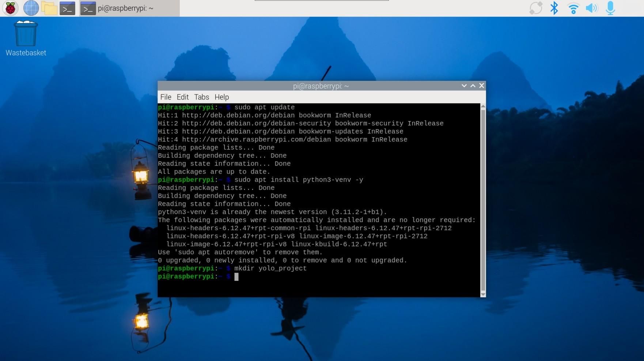This screenshot has height=361, width=644.
Task: Open the file manager folder icon
Action: coord(49,8)
